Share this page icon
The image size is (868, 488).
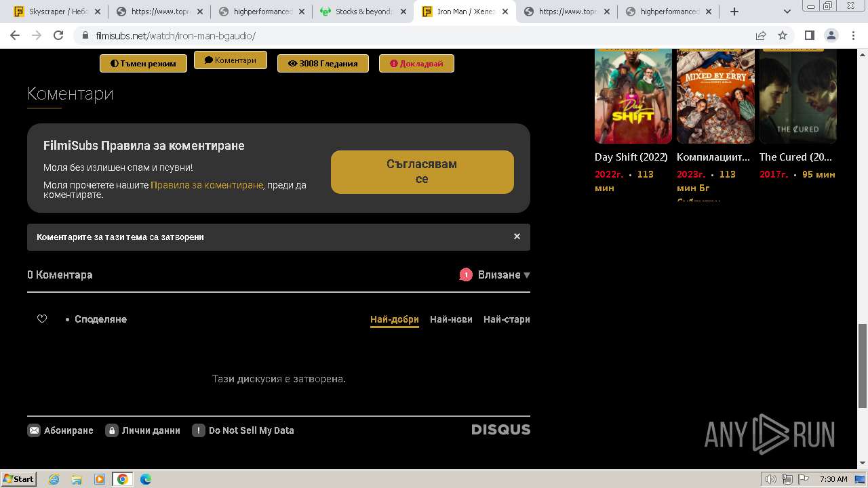coord(761,35)
